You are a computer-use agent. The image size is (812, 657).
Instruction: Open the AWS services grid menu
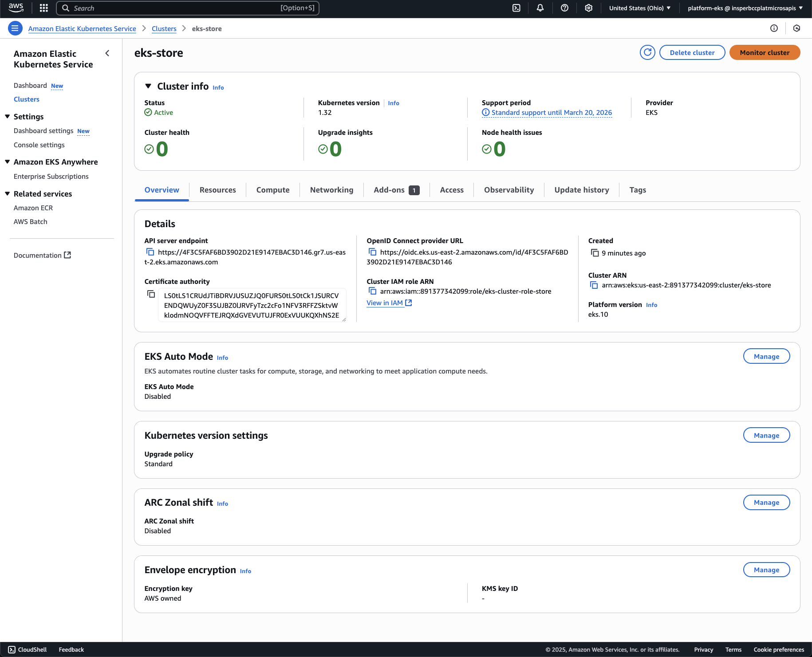(43, 8)
